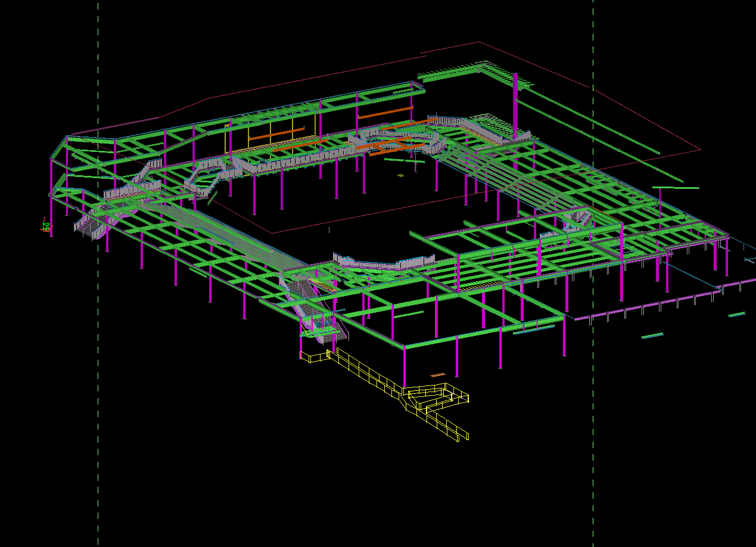Click the gray staircase at far left end

(x=88, y=226)
